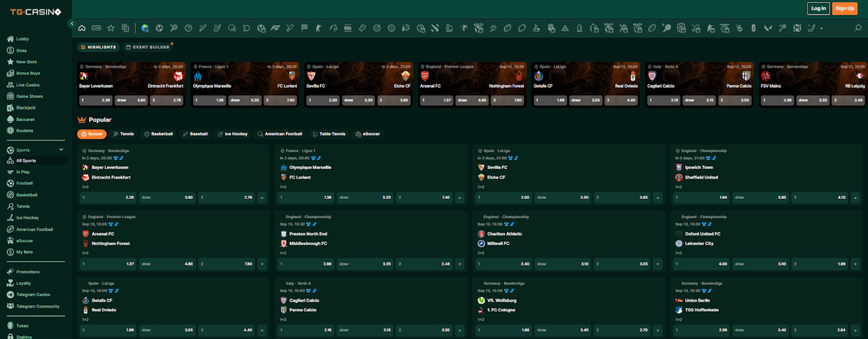Expand more markets for Sevilla FC match card
The width and height of the screenshot is (868, 339).
pyautogui.click(x=657, y=197)
